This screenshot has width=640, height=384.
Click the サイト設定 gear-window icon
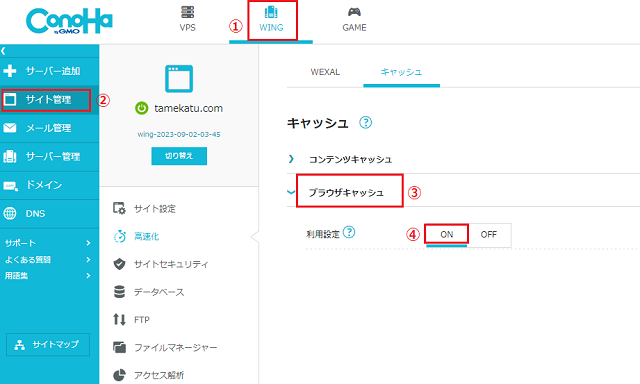[119, 209]
